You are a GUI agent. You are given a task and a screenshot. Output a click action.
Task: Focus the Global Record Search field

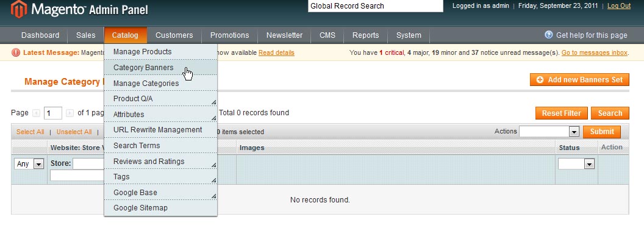tap(376, 6)
